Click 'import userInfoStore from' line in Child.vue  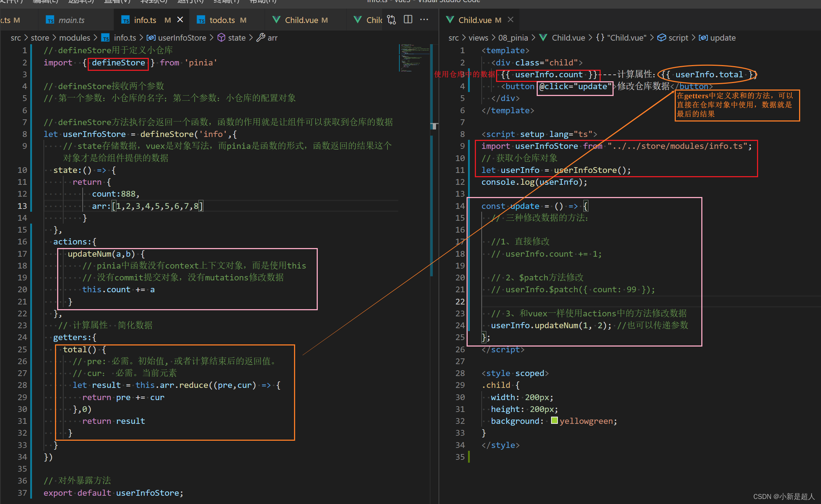(x=617, y=146)
